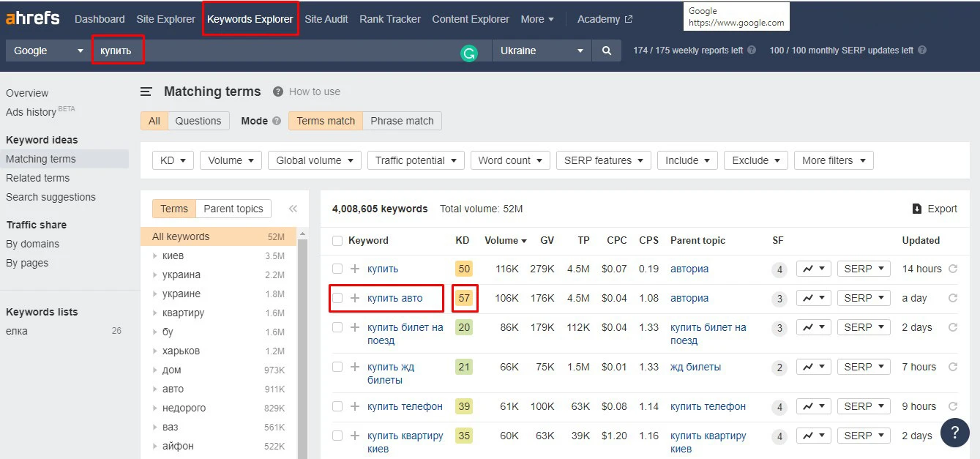Open Site Explorer in top navigation
This screenshot has width=980, height=459.
coord(165,19)
